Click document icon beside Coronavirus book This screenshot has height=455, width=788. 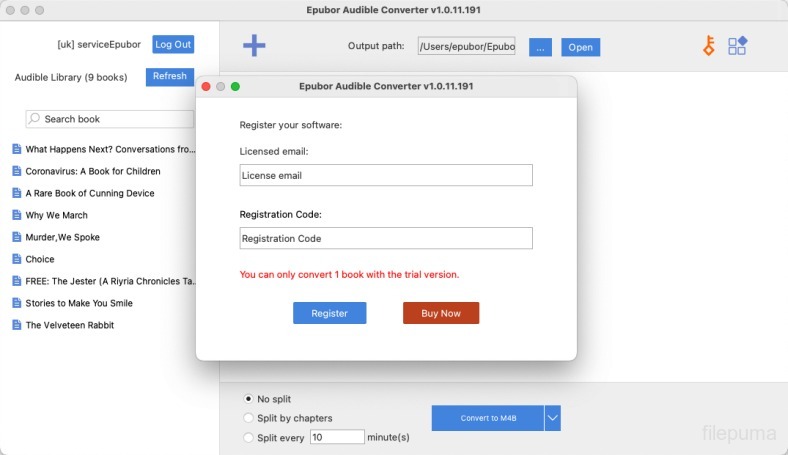(17, 171)
